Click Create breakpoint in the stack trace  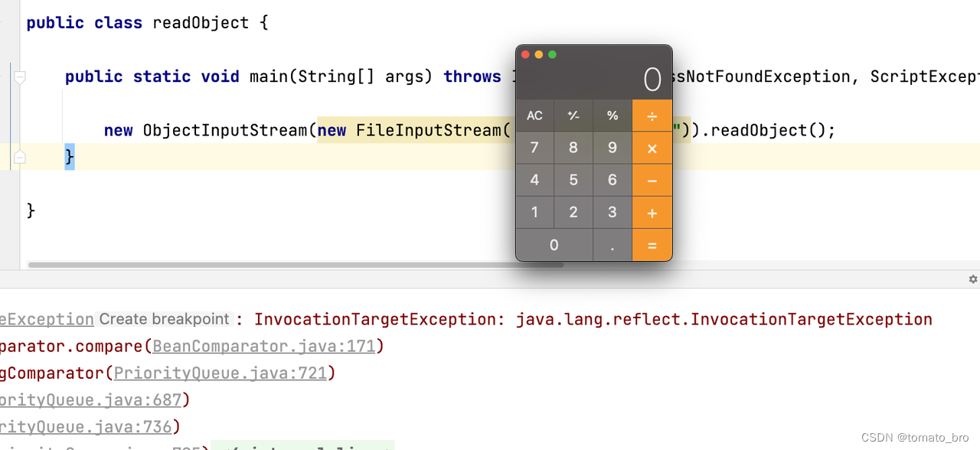click(164, 319)
